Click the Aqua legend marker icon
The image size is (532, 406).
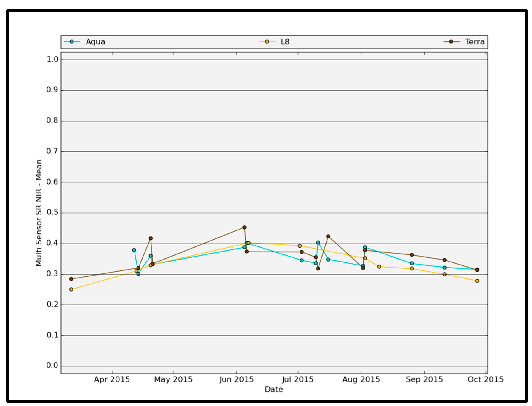(72, 41)
